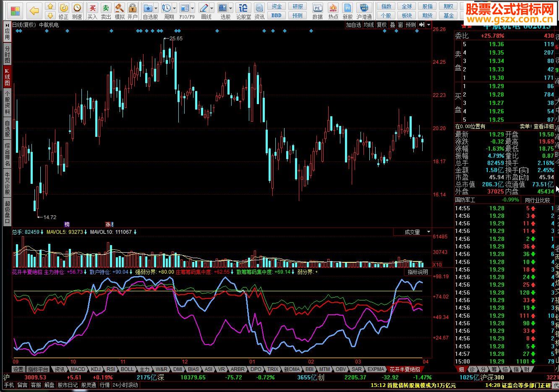
Task: Click the yellow back arrow icon
Action: (x=35, y=11)
